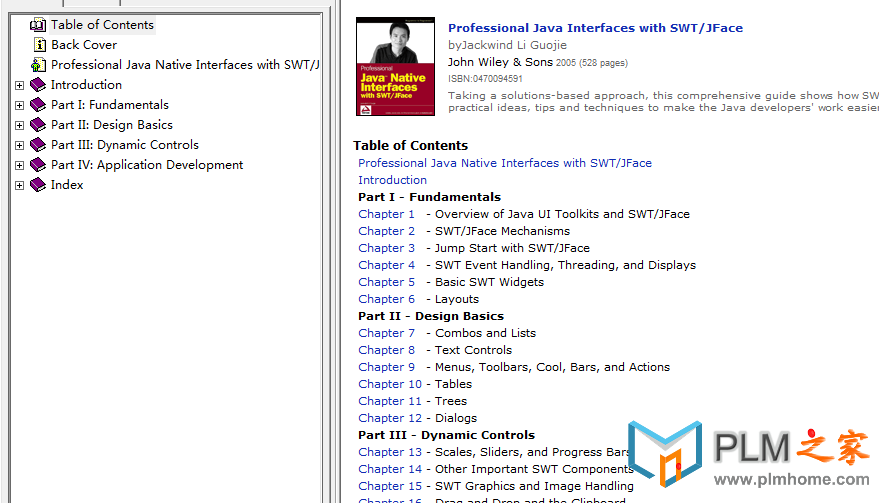Click the purple book icon beside Part I: Fundamentals
879x503 pixels.
pos(38,105)
